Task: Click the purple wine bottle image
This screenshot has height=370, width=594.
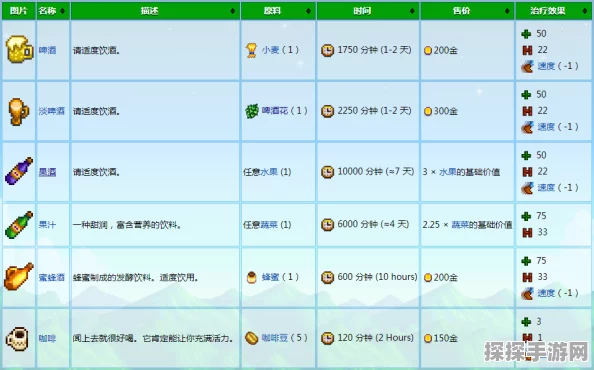Action: [x=19, y=172]
